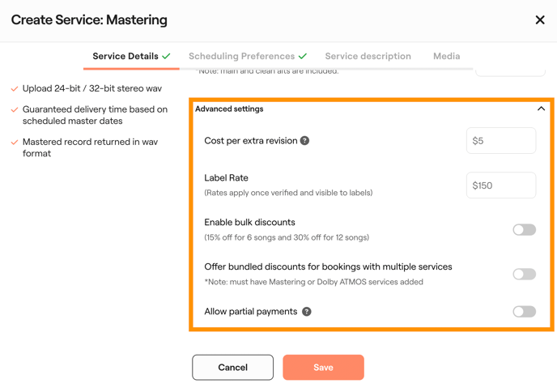Click green checkmark on Scheduling Preferences tab
This screenshot has width=557, height=392.
(x=303, y=56)
